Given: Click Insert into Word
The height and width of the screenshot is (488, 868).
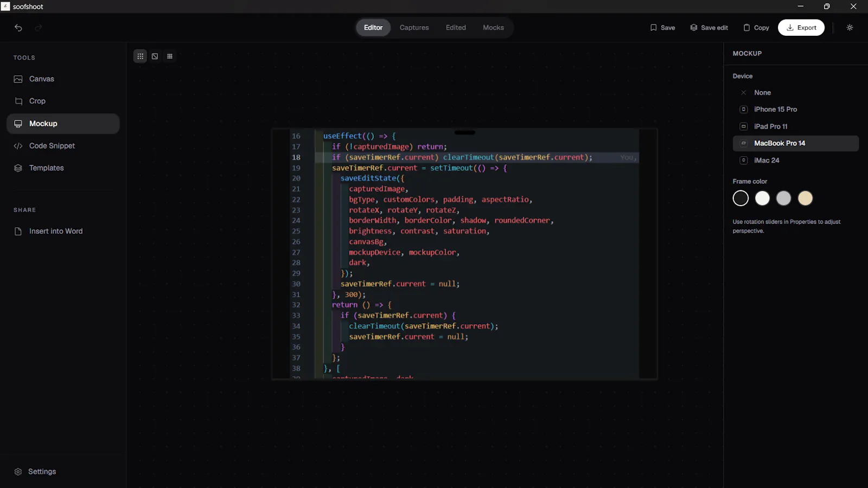Looking at the screenshot, I should pyautogui.click(x=63, y=232).
